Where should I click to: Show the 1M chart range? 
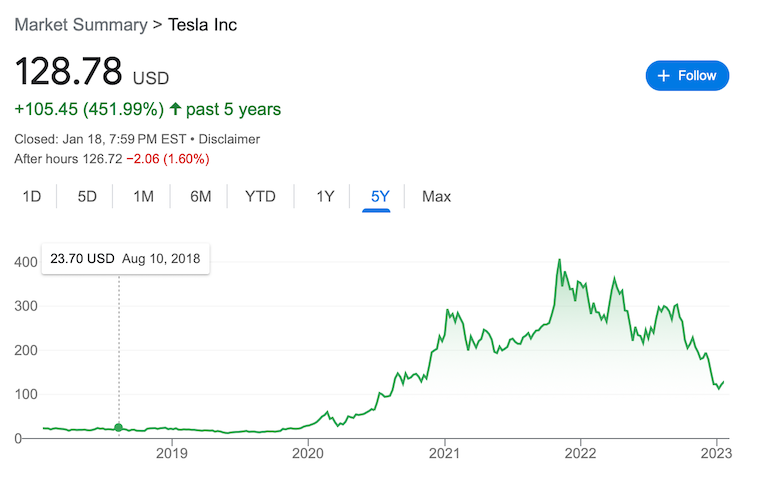(x=143, y=197)
